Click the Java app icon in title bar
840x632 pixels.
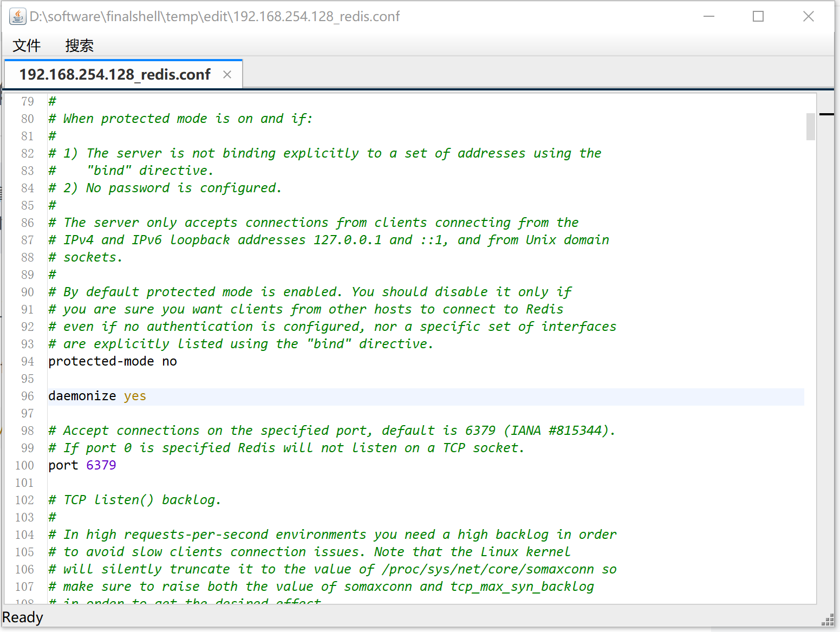17,16
